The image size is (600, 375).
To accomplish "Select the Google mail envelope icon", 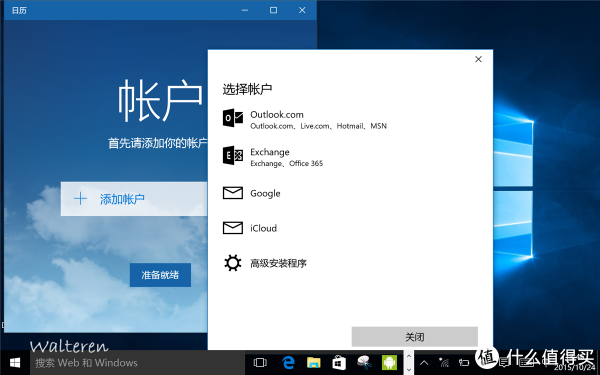I will [x=233, y=193].
